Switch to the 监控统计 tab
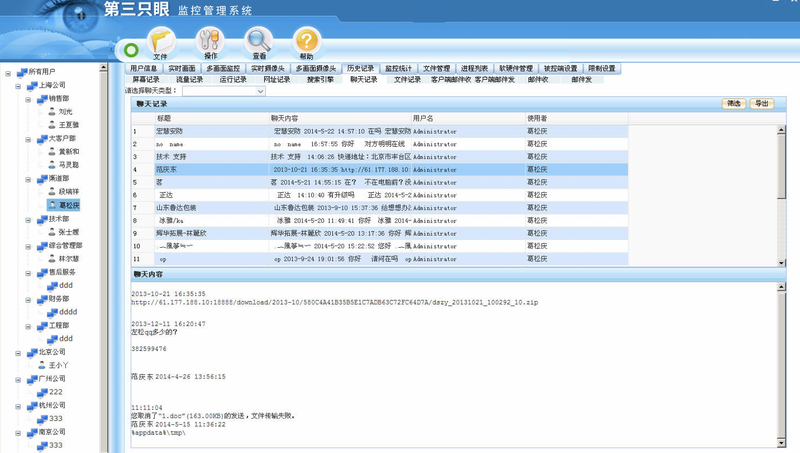This screenshot has height=453, width=800. (x=398, y=68)
